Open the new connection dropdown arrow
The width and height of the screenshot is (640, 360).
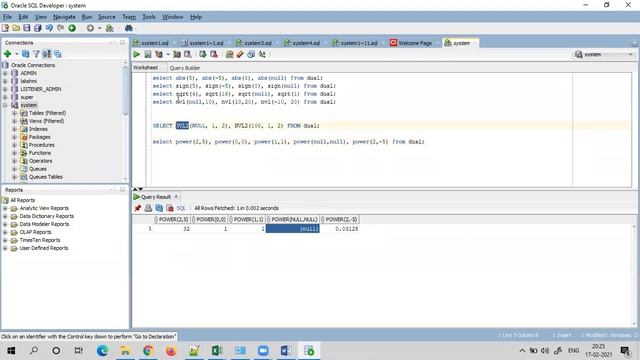pyautogui.click(x=17, y=54)
